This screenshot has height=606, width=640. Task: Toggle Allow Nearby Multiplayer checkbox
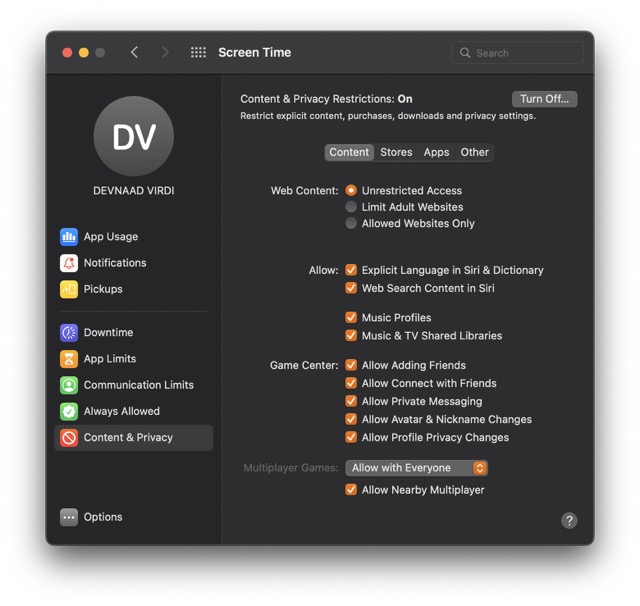point(351,490)
